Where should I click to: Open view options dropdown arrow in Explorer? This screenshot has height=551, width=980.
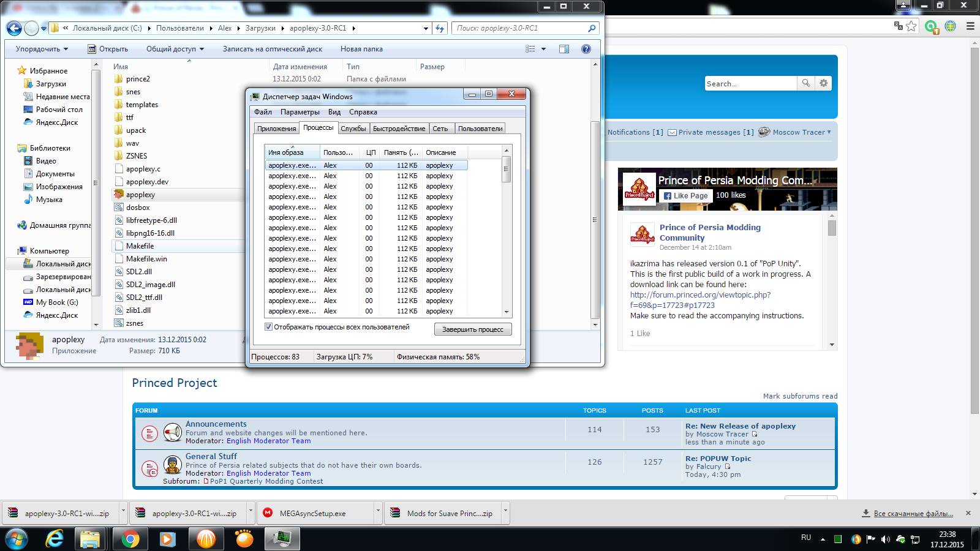tap(544, 49)
